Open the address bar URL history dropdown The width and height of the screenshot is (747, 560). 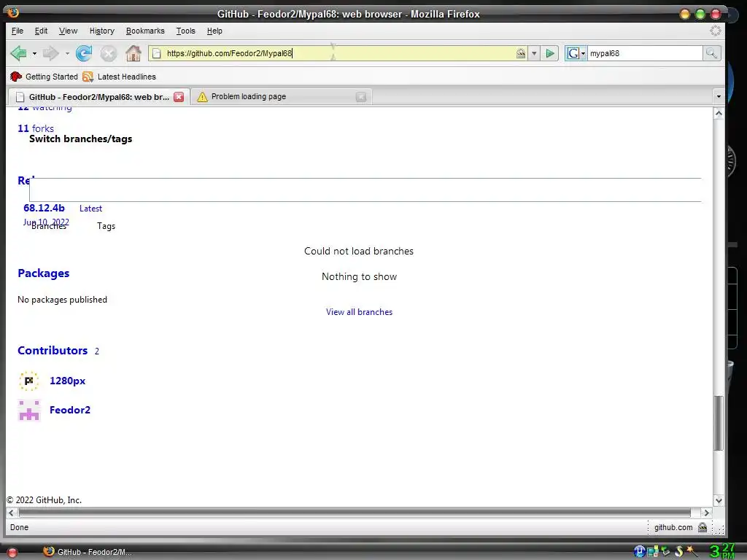point(534,53)
